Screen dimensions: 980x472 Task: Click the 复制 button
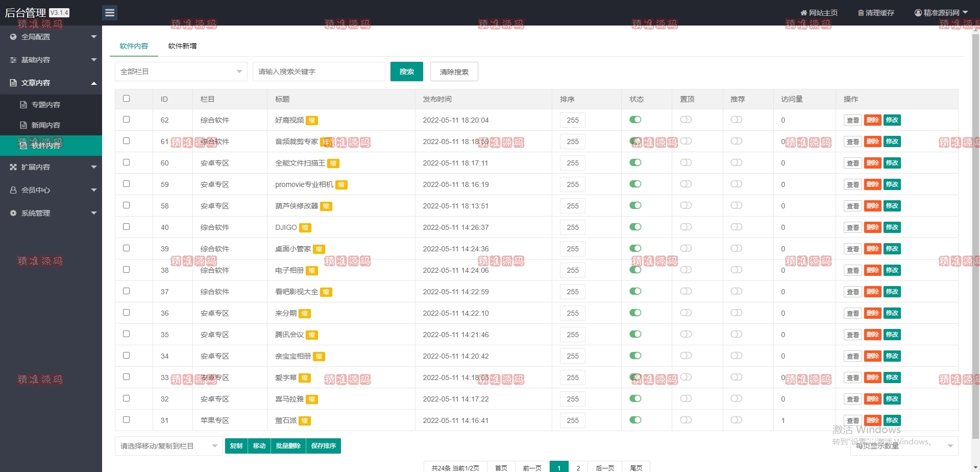tap(236, 446)
